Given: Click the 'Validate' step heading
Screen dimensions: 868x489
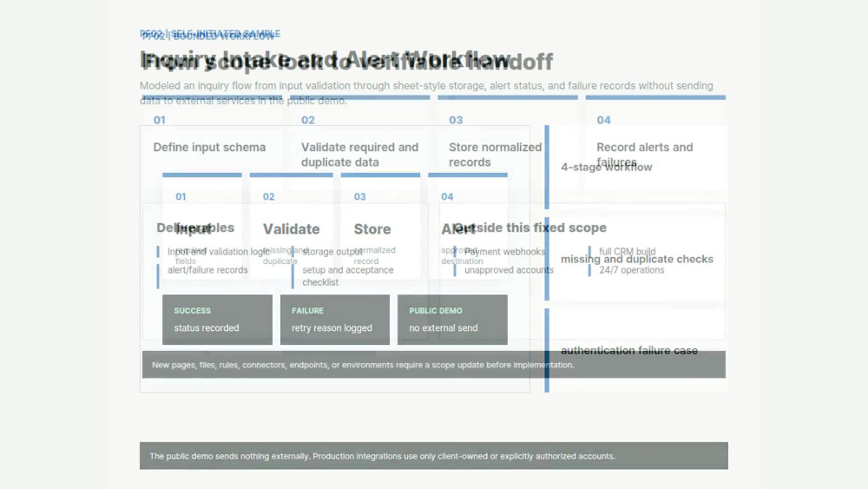Looking at the screenshot, I should pos(291,228).
